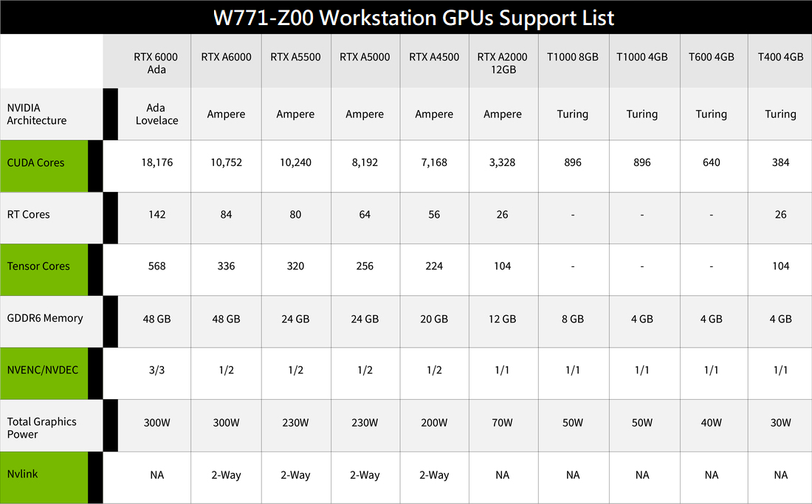This screenshot has height=504, width=812.
Task: Click the Ada Lovelace architecture cell
Action: click(x=157, y=114)
